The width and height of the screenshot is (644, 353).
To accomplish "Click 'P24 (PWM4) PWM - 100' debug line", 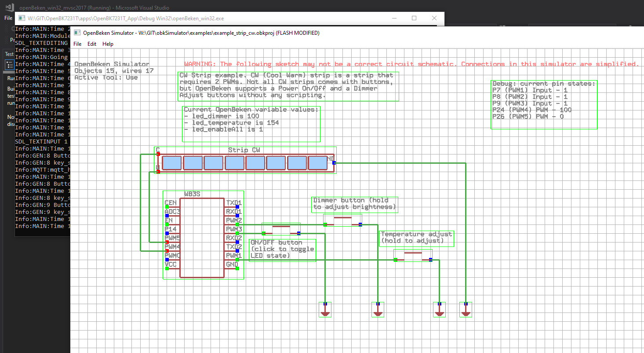I will point(532,110).
